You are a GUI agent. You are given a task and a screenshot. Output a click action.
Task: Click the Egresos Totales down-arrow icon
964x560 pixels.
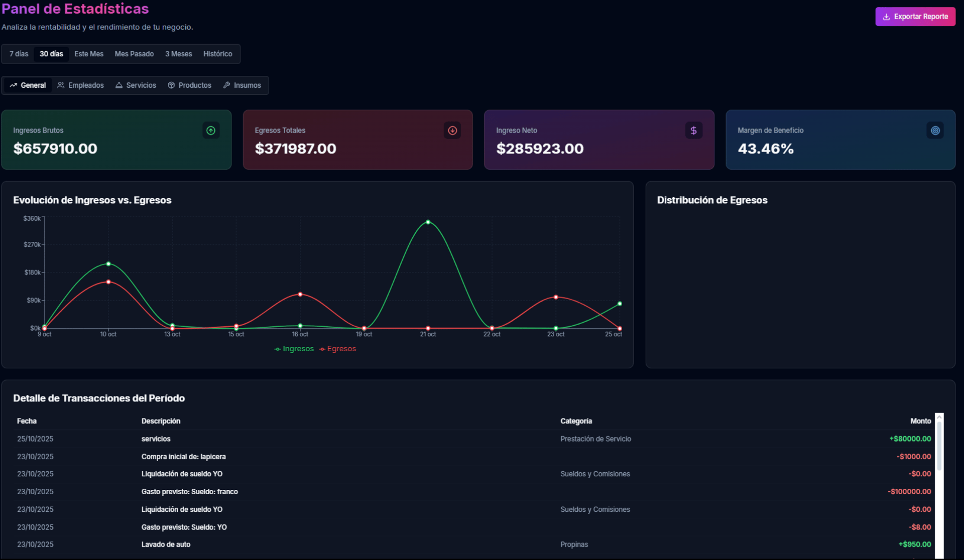click(452, 130)
